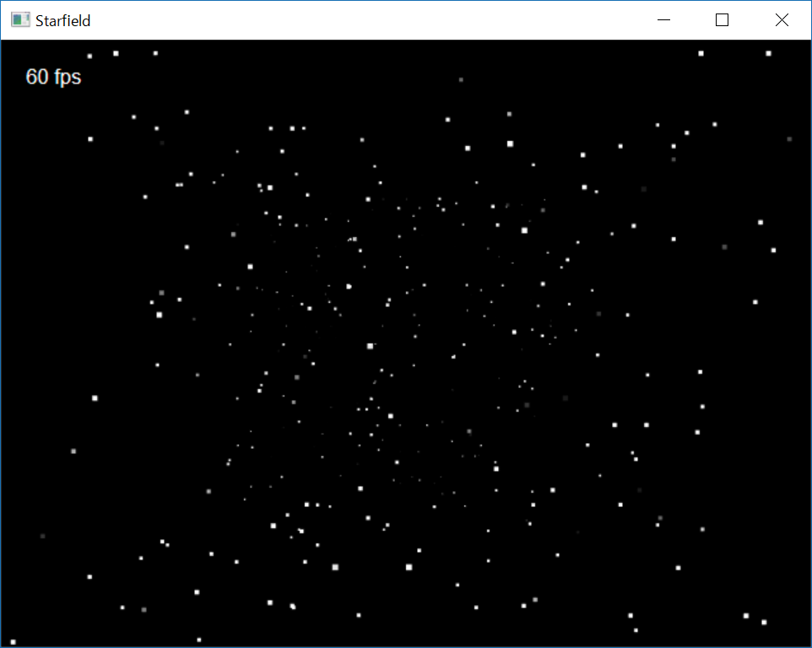Click the 60 fps counter text
Screen dimensions: 812x648
[53, 77]
